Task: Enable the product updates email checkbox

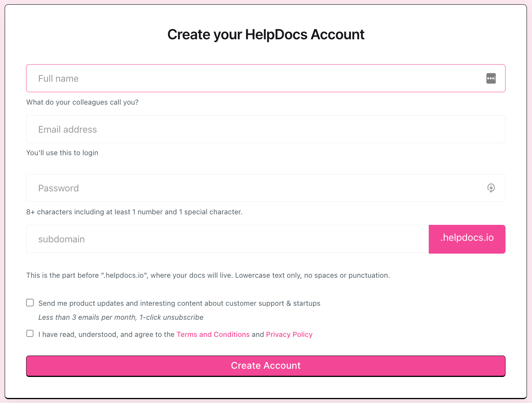Action: click(30, 303)
